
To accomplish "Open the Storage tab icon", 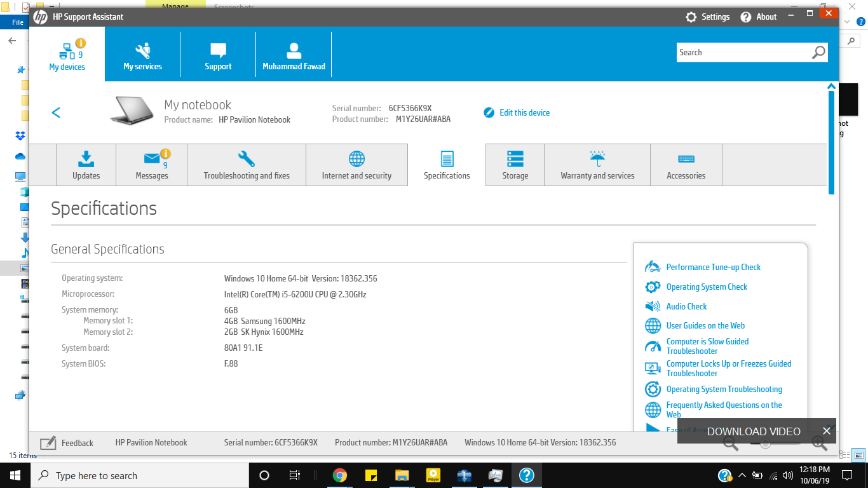I will [515, 158].
